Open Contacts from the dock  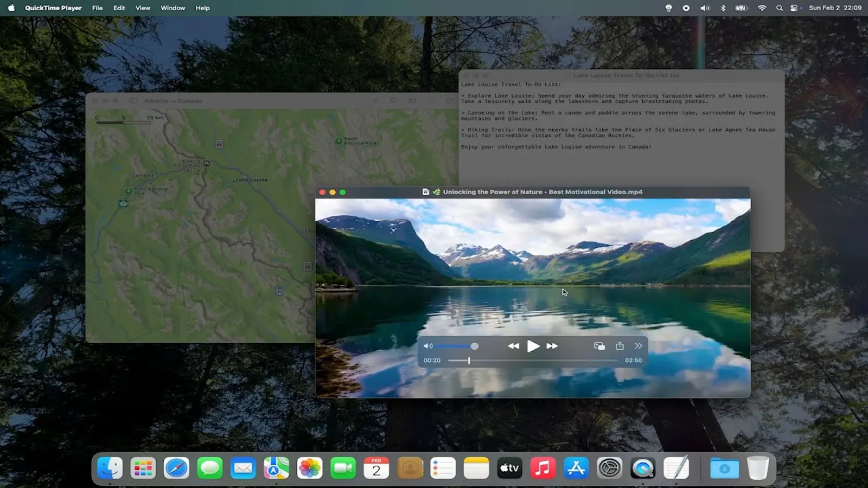click(410, 468)
